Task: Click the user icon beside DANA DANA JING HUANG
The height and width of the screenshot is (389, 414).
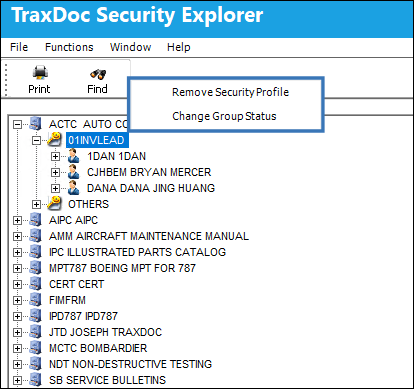Action: (74, 188)
